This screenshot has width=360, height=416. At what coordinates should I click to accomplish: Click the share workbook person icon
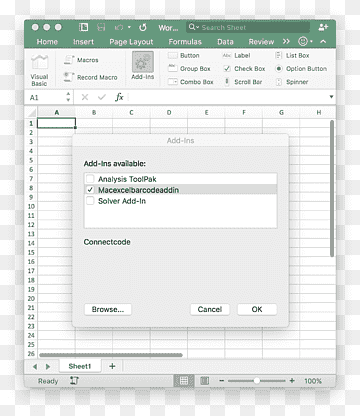[323, 27]
